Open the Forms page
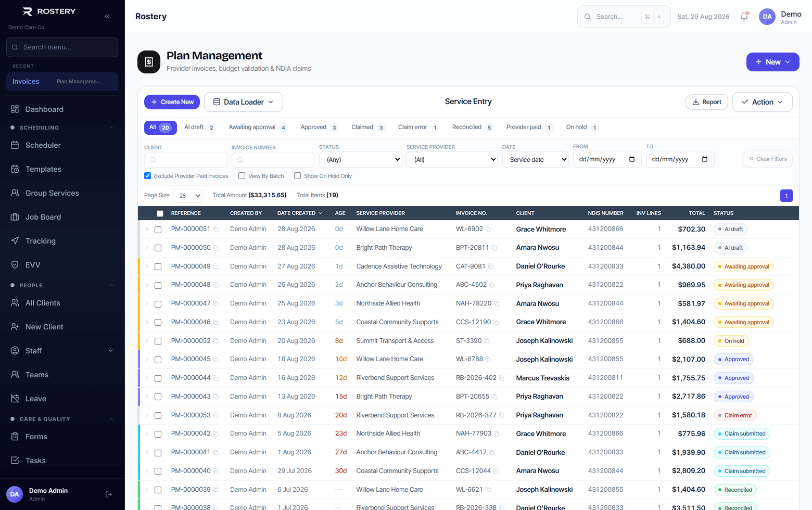The width and height of the screenshot is (812, 510). tap(62, 437)
